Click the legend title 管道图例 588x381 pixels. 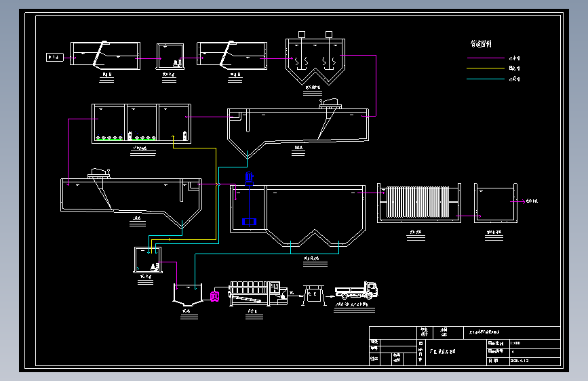coord(481,44)
